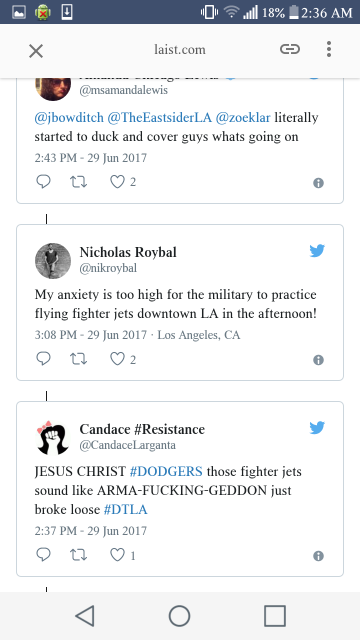Image resolution: width=360 pixels, height=640 pixels.
Task: Like the @msamandalewis duck and cover tweet
Action: point(118,182)
